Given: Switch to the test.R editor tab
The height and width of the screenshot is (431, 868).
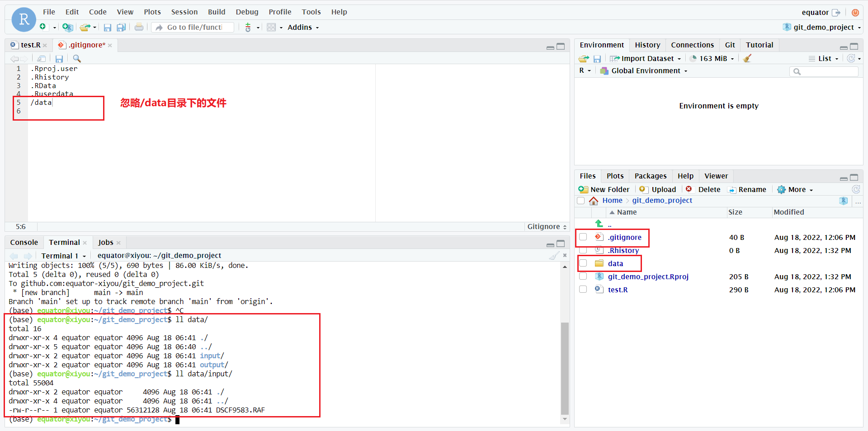Looking at the screenshot, I should (30, 45).
